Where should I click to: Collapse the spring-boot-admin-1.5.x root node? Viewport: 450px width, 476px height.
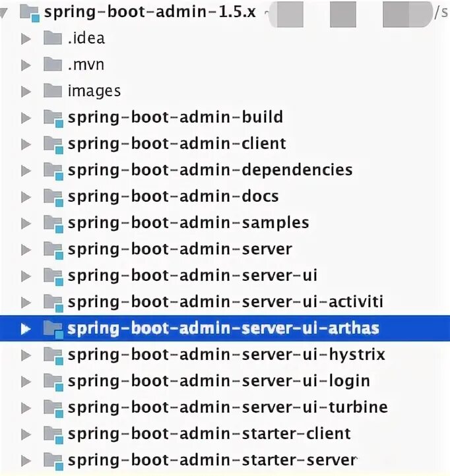(x=7, y=13)
